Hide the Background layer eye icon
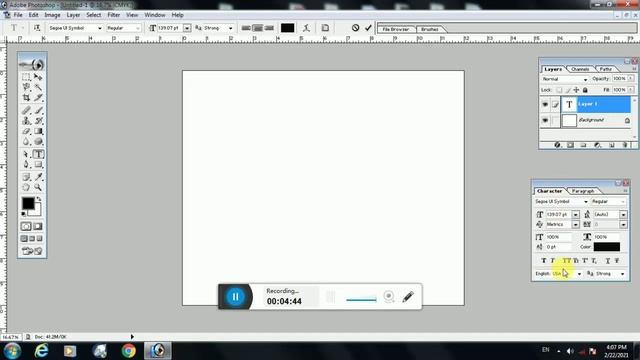 545,120
